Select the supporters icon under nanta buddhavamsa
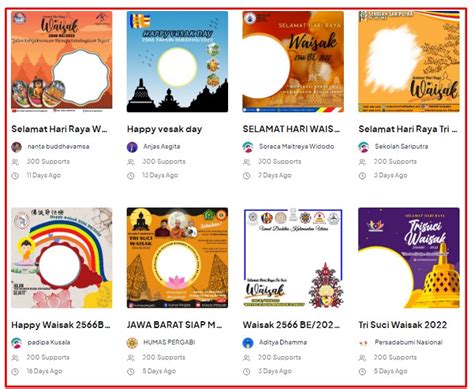This screenshot has width=474, height=389. [x=15, y=162]
